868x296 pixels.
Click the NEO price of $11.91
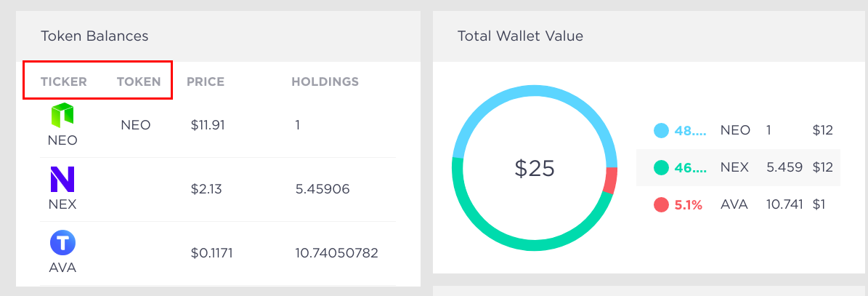coord(208,125)
